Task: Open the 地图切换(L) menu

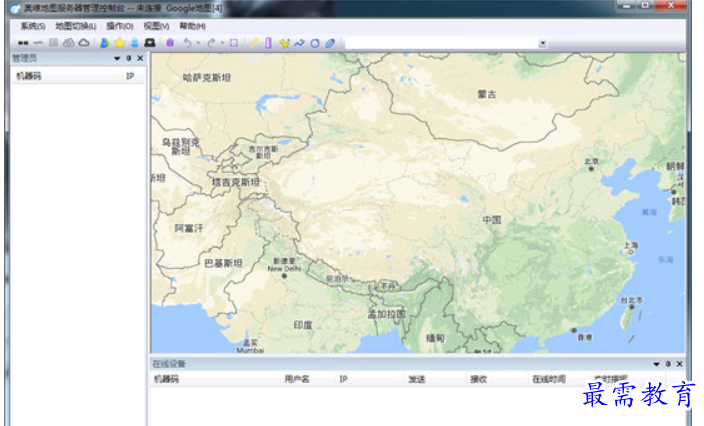Action: [x=76, y=26]
